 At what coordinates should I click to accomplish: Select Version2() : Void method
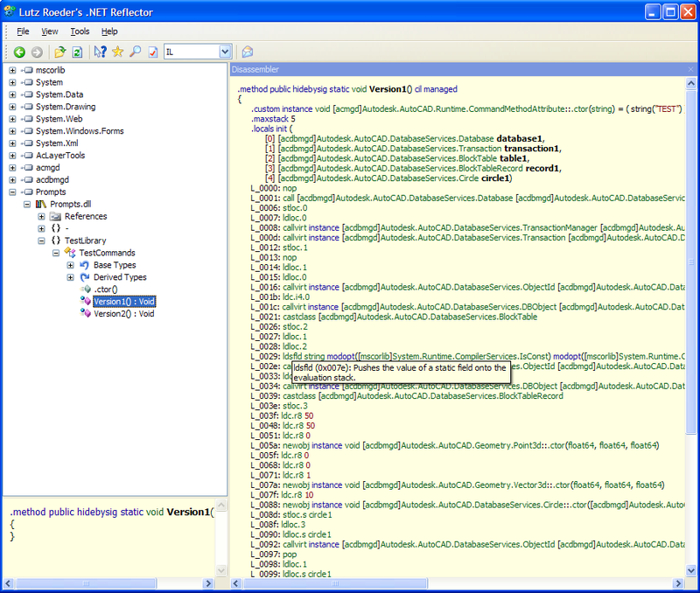pyautogui.click(x=123, y=313)
